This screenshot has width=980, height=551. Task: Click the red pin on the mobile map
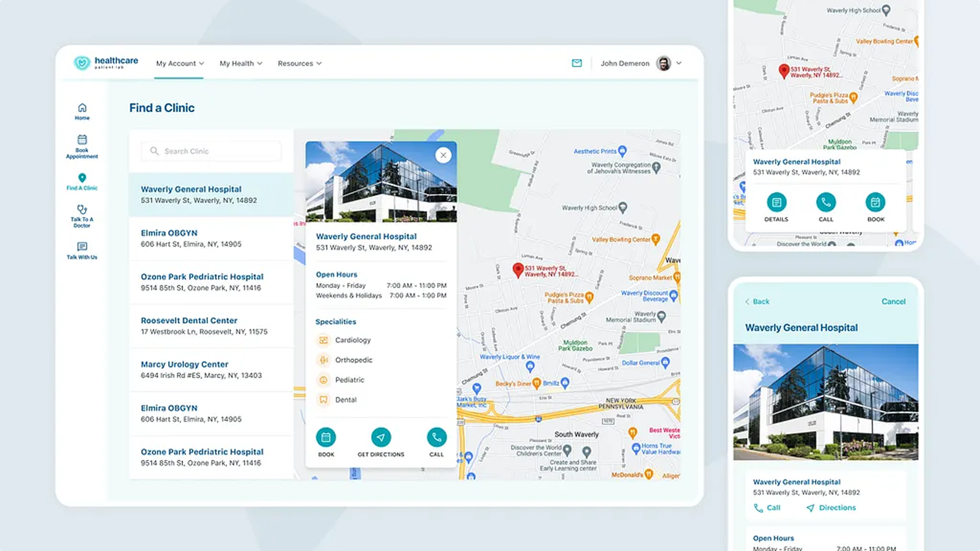point(784,71)
